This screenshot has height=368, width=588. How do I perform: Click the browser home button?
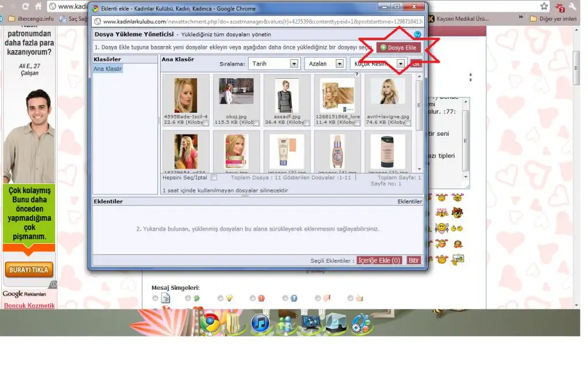coord(38,6)
